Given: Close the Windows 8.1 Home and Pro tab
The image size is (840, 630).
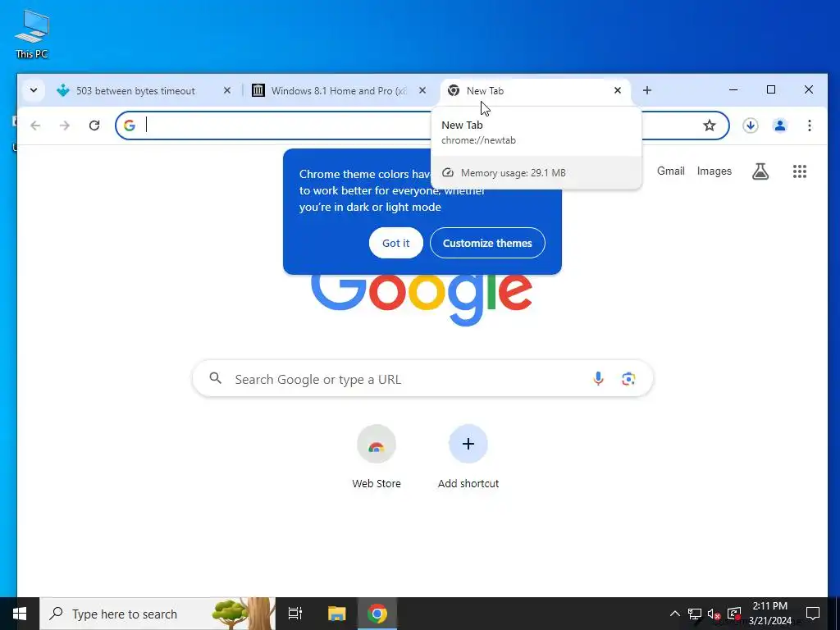Looking at the screenshot, I should pos(422,90).
